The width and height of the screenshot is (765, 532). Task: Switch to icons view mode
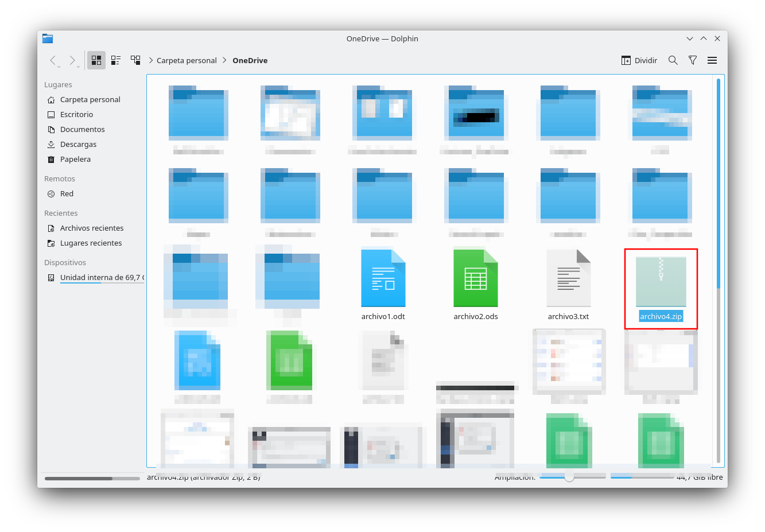(96, 60)
